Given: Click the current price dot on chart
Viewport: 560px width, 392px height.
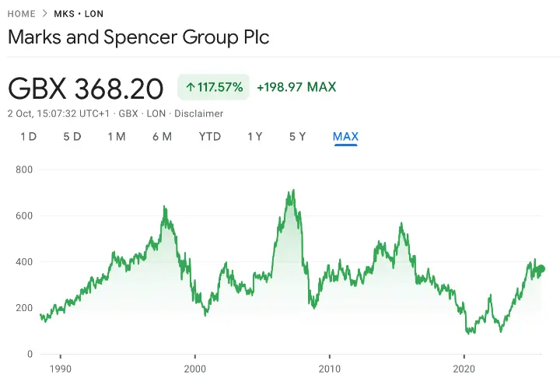Looking at the screenshot, I should click(541, 269).
